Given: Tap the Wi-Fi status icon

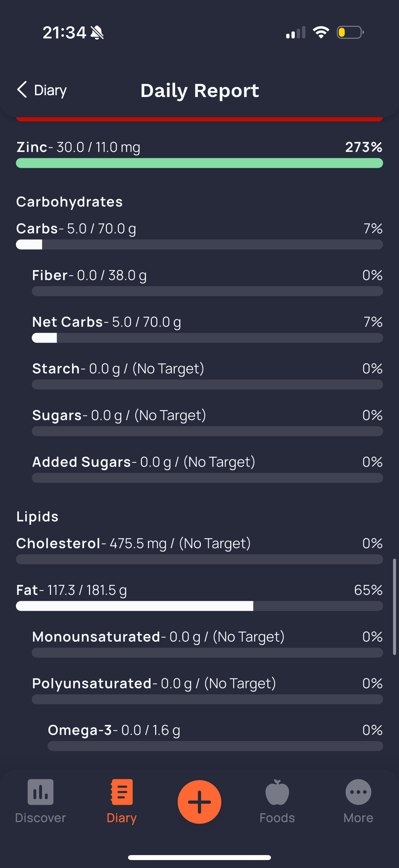Looking at the screenshot, I should (x=321, y=32).
